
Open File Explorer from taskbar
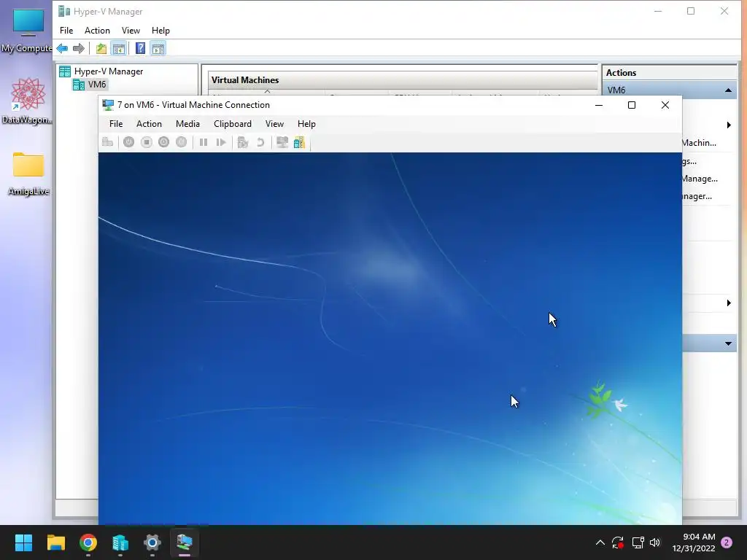[55, 542]
